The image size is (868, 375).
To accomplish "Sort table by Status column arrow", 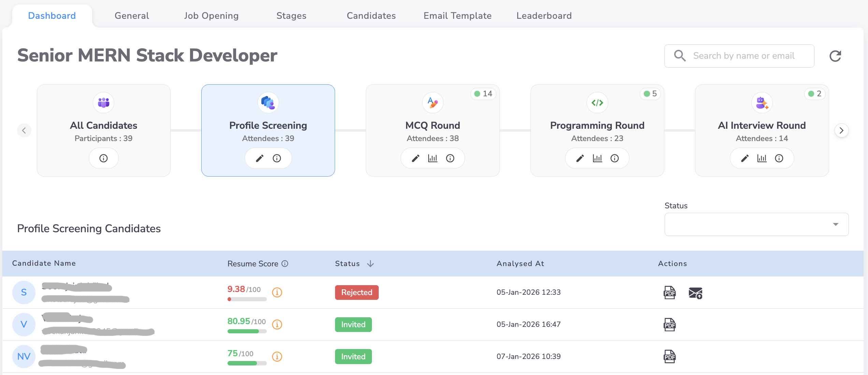I will [x=371, y=264].
